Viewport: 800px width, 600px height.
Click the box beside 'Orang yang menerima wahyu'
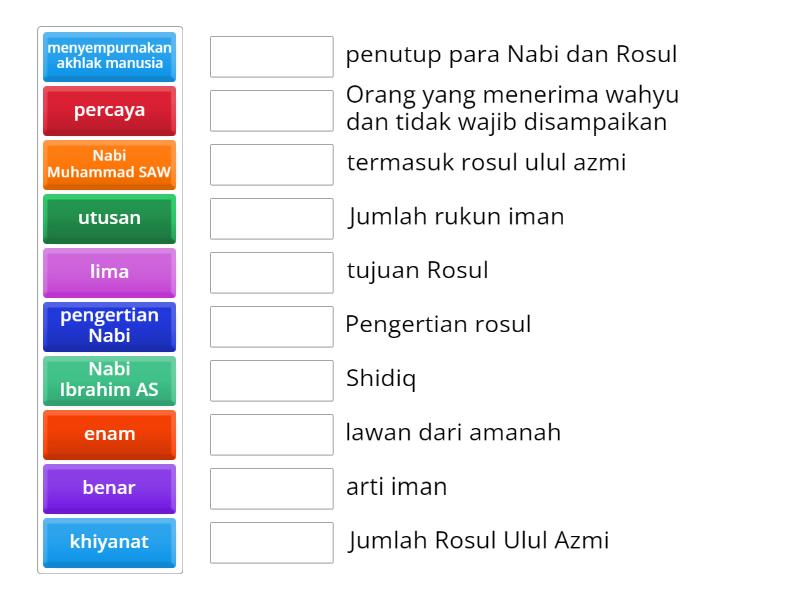(x=271, y=110)
